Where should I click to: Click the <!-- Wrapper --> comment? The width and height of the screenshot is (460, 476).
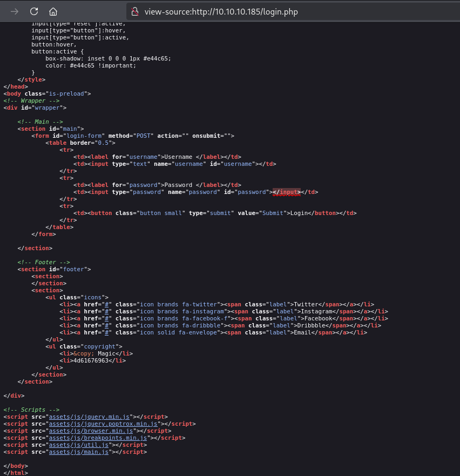31,100
